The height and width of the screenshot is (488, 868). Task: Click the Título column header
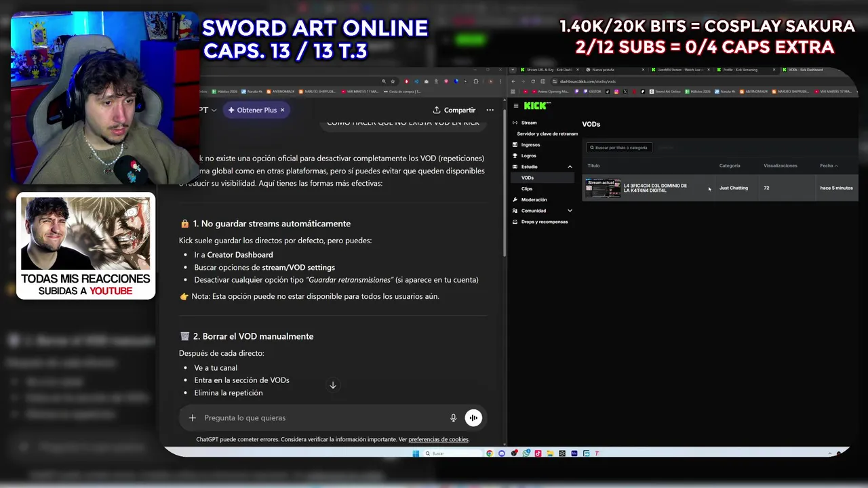click(593, 165)
